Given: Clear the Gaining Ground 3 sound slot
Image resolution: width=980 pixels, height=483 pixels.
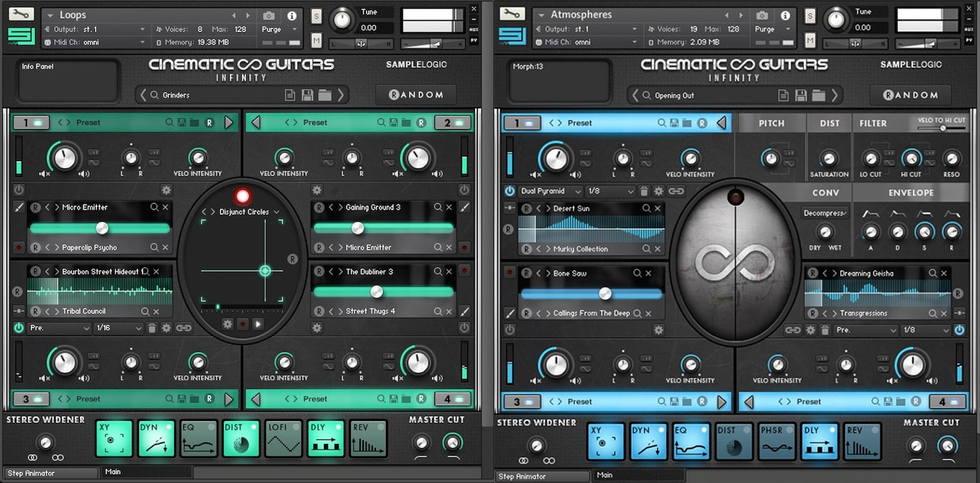Looking at the screenshot, I should click(x=449, y=208).
